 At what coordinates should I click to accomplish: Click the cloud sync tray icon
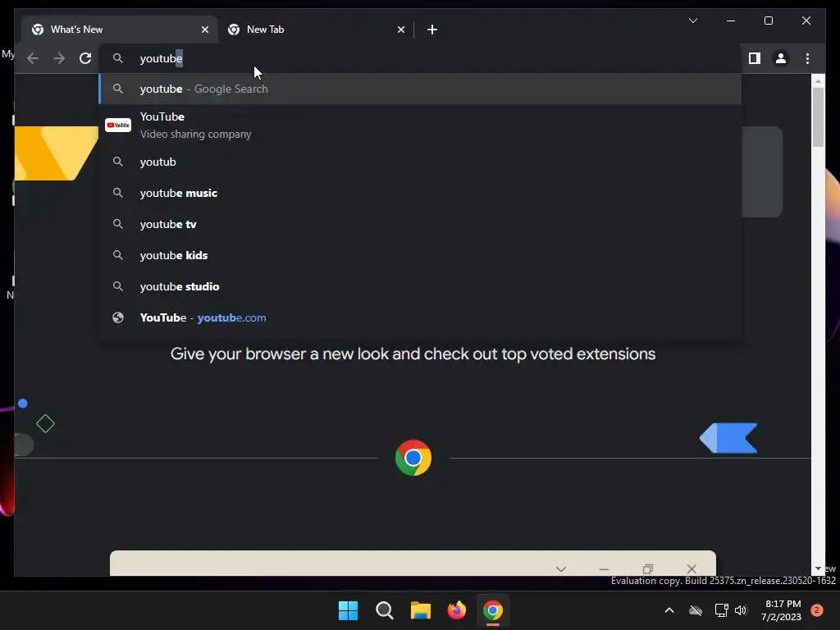pyautogui.click(x=696, y=610)
